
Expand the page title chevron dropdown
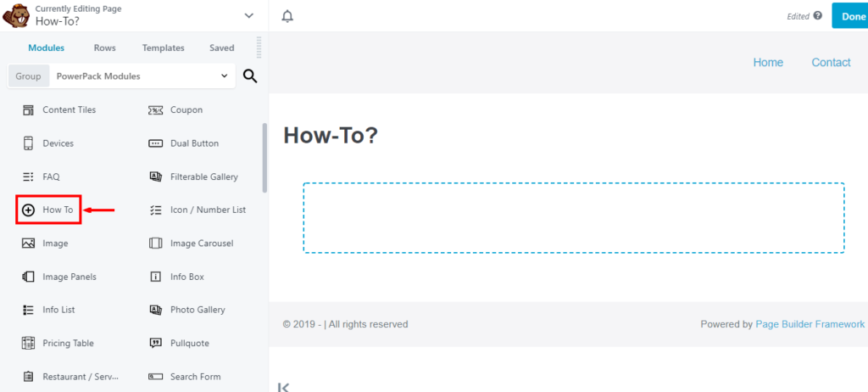click(249, 15)
